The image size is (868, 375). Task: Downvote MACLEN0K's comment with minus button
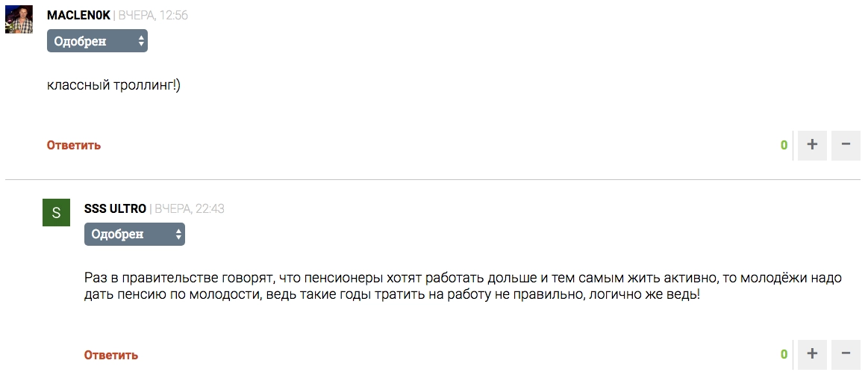coord(846,145)
